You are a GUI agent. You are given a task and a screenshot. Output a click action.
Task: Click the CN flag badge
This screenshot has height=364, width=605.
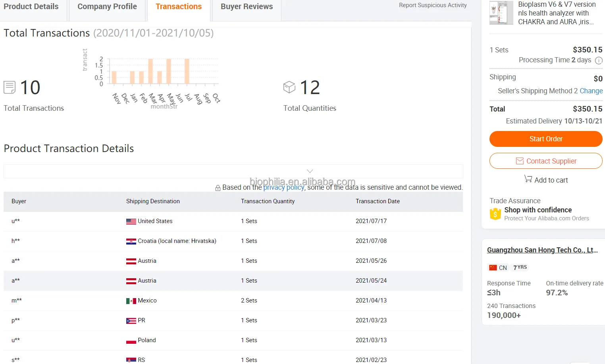tap(493, 268)
